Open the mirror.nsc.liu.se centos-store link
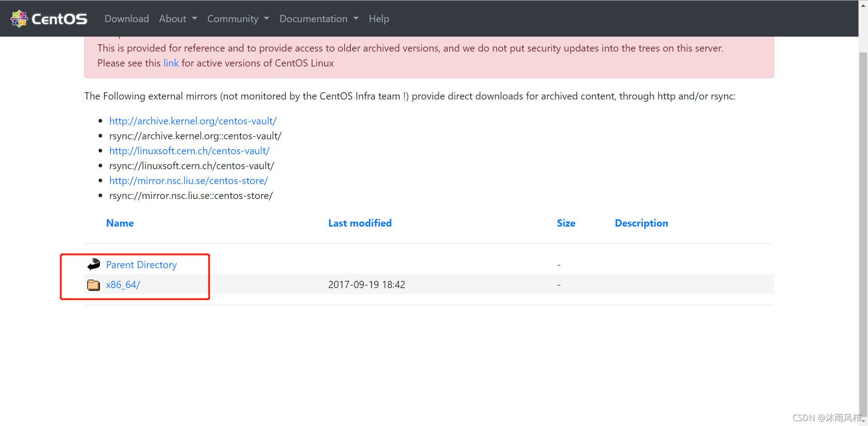 tap(189, 180)
